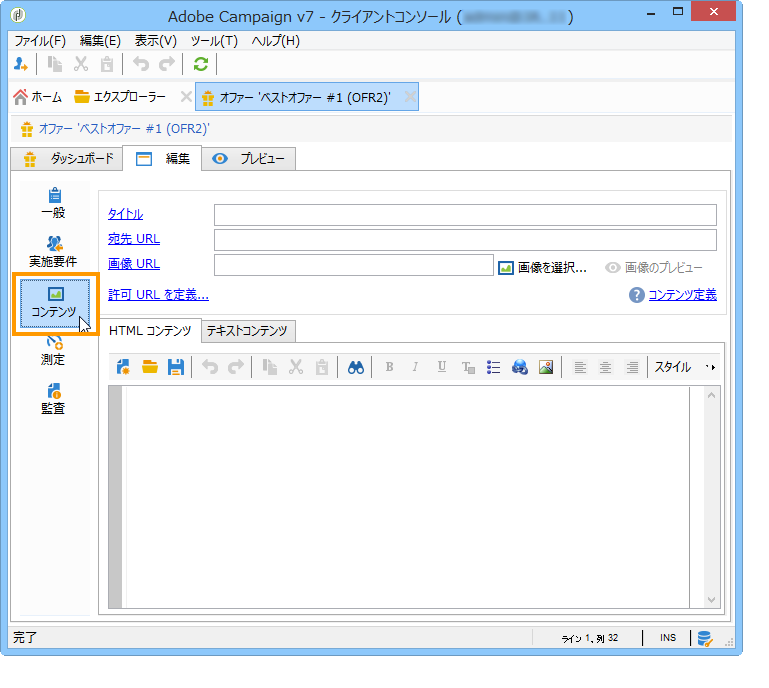The image size is (769, 688).
Task: Toggle bold formatting in HTML editor
Action: (389, 367)
